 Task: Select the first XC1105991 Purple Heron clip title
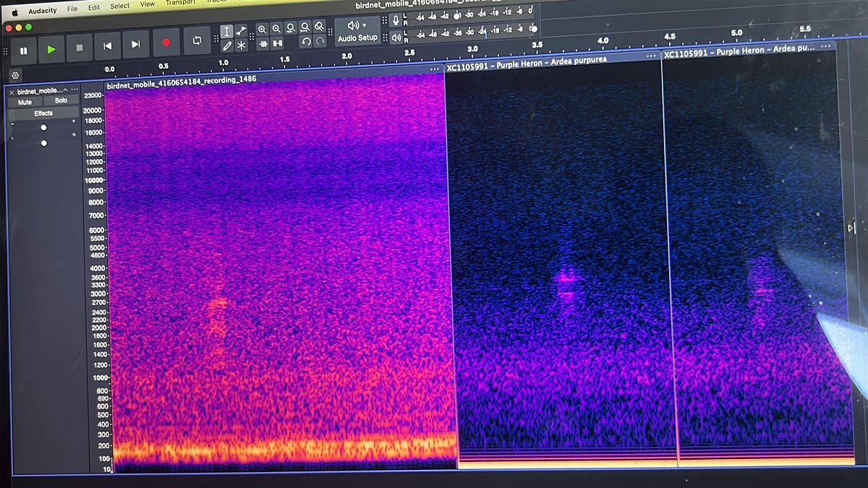(527, 64)
